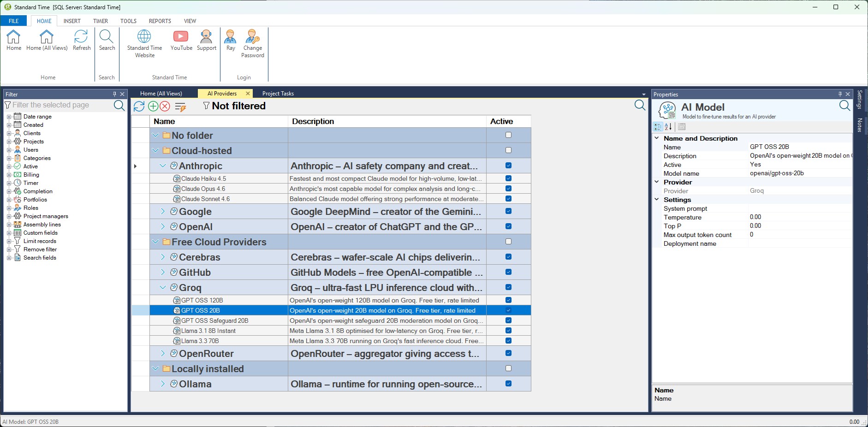Switch to the Project Tasks tab
The height and width of the screenshot is (427, 868).
(277, 93)
